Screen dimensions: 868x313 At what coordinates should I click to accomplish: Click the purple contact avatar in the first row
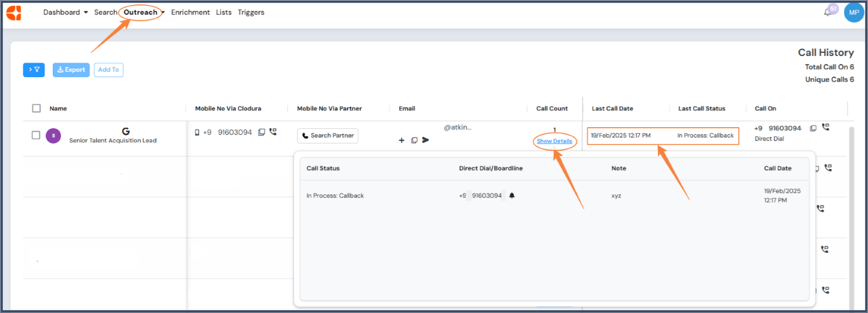click(x=53, y=136)
